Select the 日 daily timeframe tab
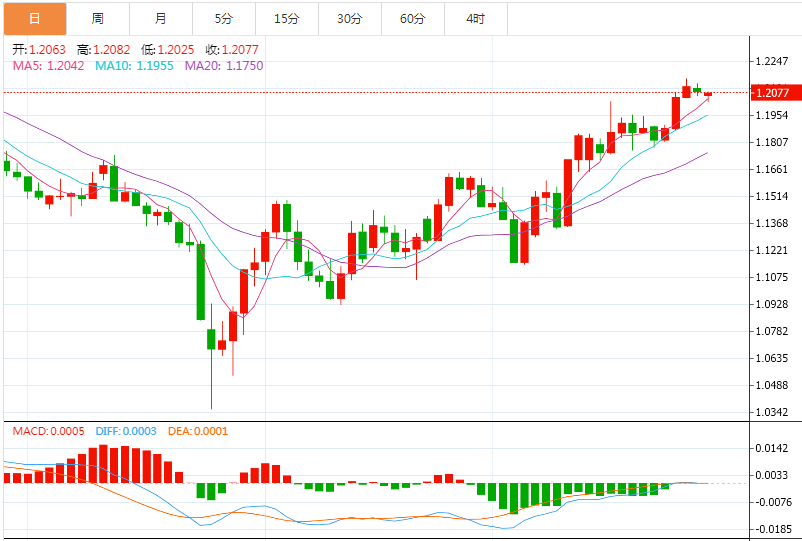Image resolution: width=802 pixels, height=541 pixels. point(35,19)
